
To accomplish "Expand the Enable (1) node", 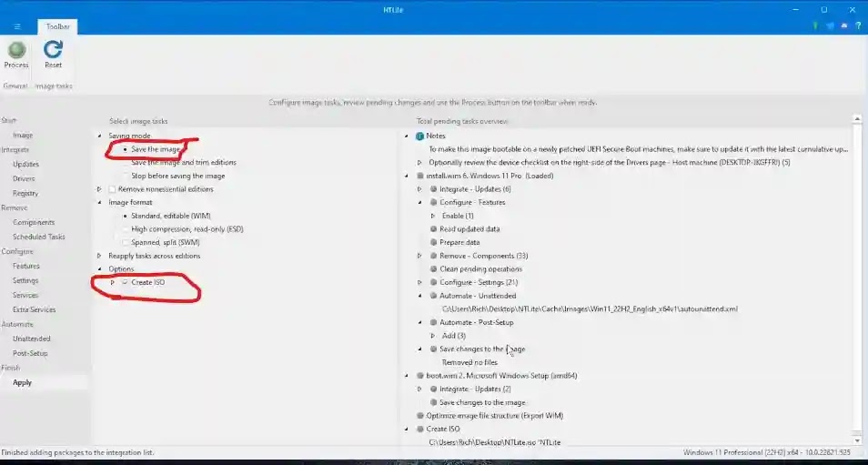I will [x=433, y=216].
